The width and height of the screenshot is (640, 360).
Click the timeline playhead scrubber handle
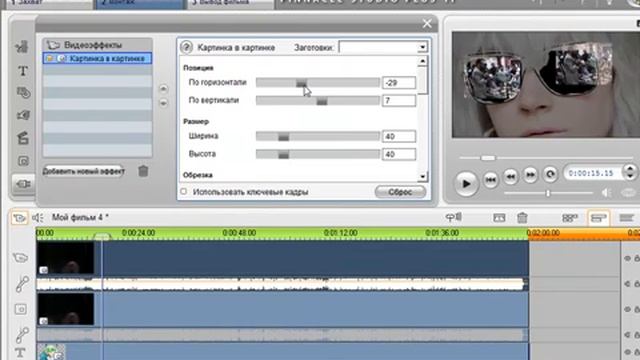click(102, 236)
